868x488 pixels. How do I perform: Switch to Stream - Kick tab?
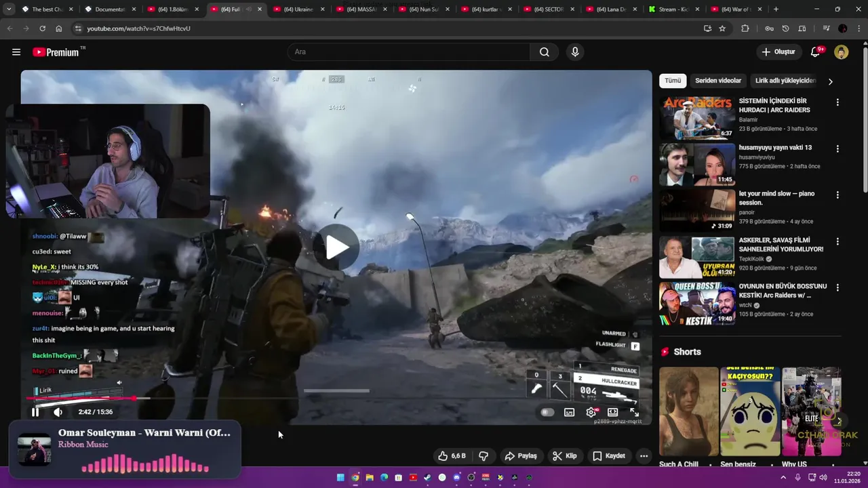[675, 9]
